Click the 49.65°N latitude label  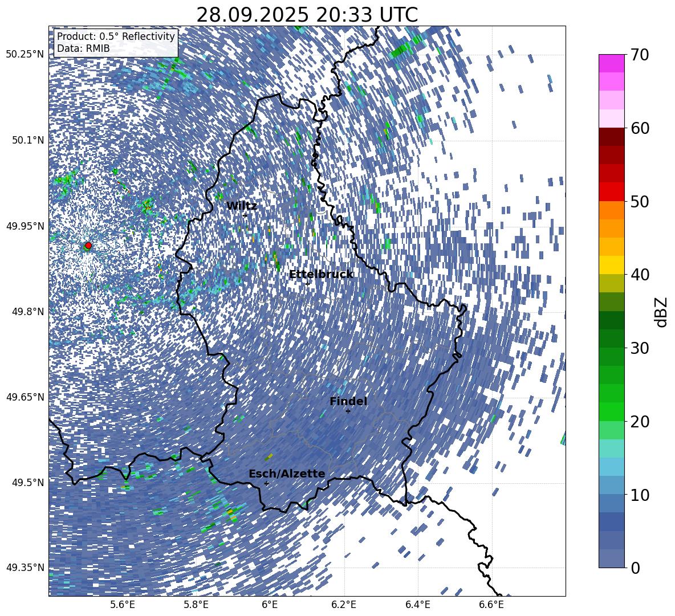click(25, 397)
